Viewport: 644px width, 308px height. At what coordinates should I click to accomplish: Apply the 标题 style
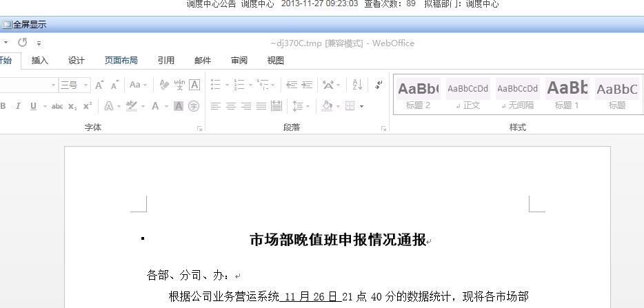point(617,94)
